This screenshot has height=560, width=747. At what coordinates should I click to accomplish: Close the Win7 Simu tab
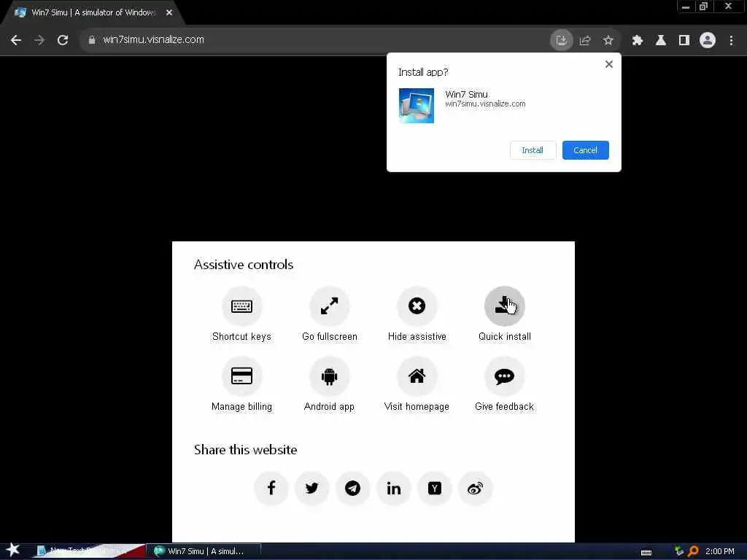169,13
